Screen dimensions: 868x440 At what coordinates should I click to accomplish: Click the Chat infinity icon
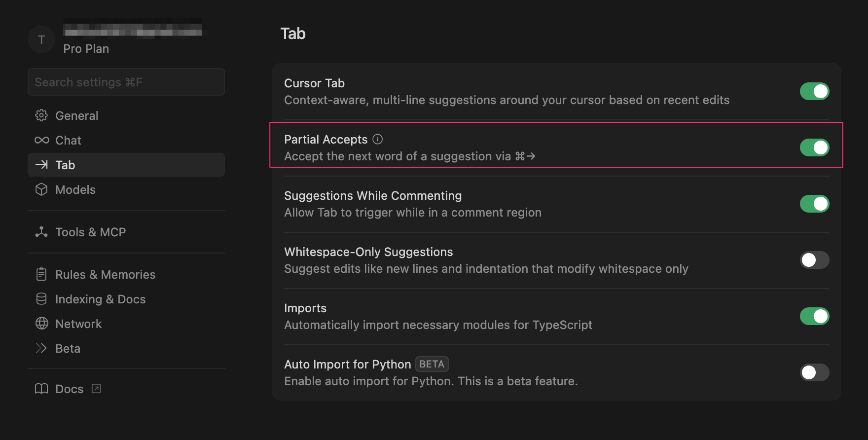(41, 140)
